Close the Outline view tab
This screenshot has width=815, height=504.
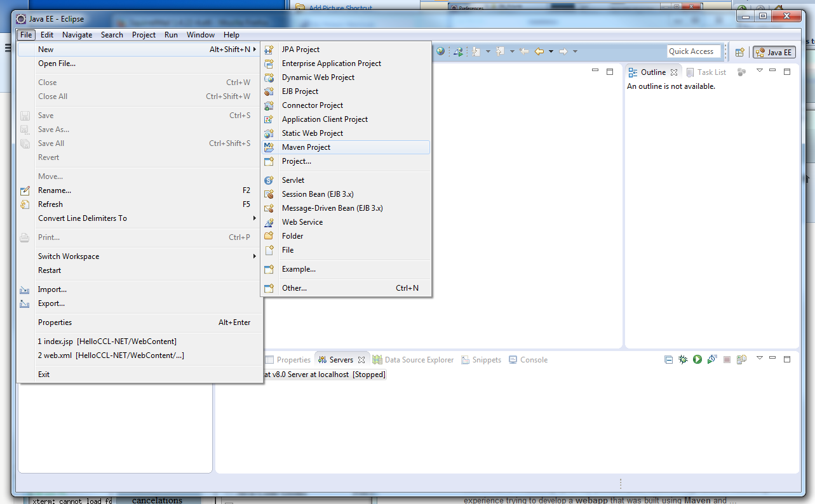click(x=674, y=72)
